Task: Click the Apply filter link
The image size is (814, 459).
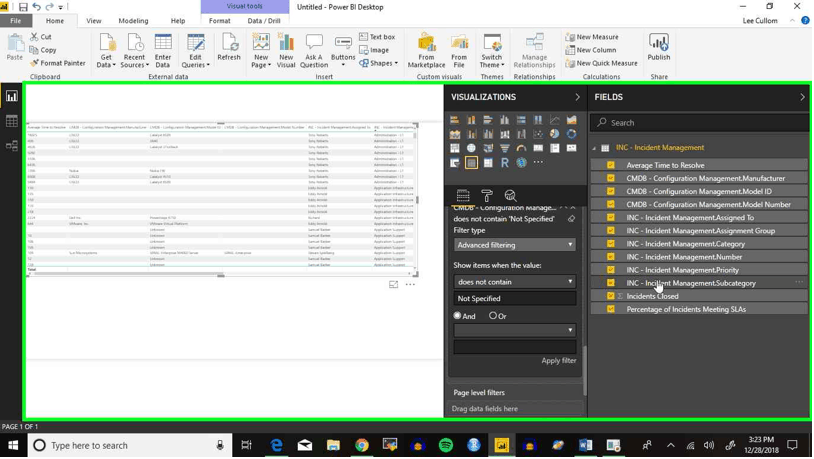Action: pyautogui.click(x=559, y=360)
